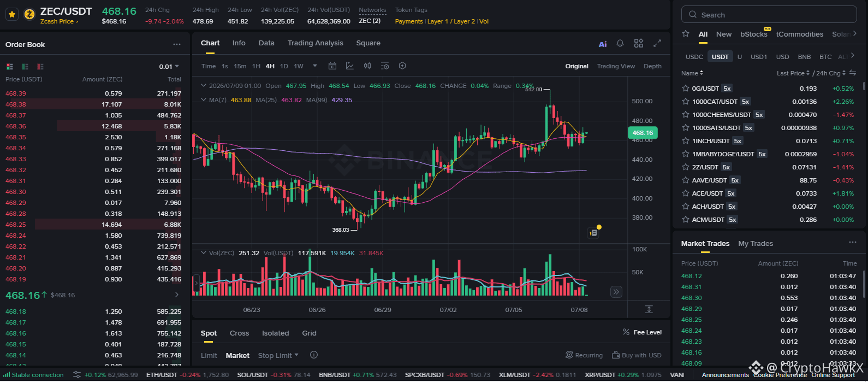Image resolution: width=868 pixels, height=382 pixels.
Task: Click the hexagon chart preferences icon
Action: pyautogui.click(x=402, y=66)
